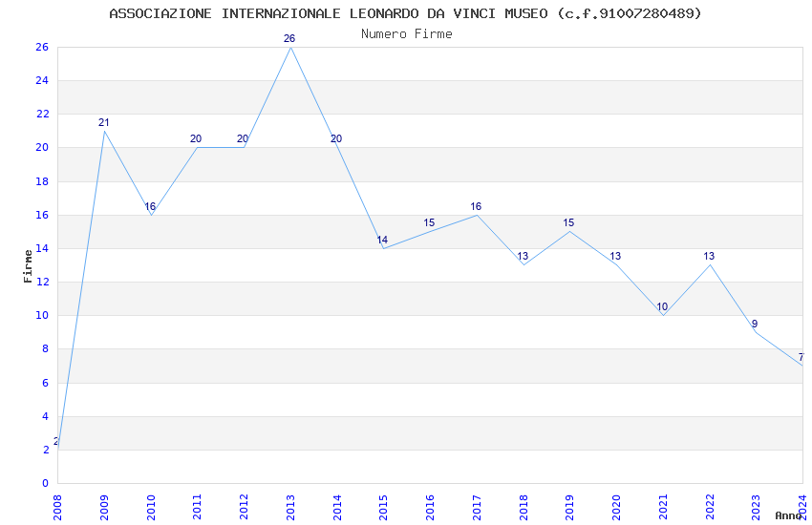This screenshot has height=525, width=812.
Task: Click y-axis tick value 12
Action: (42, 282)
